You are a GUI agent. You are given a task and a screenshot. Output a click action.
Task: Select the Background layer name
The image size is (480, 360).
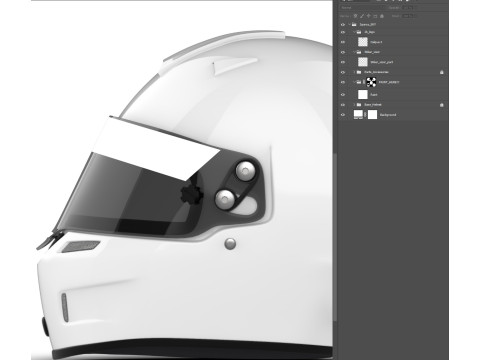(x=388, y=115)
